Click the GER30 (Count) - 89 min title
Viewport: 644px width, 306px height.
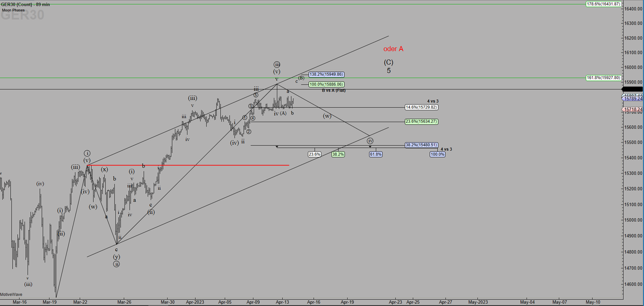tap(26, 4)
